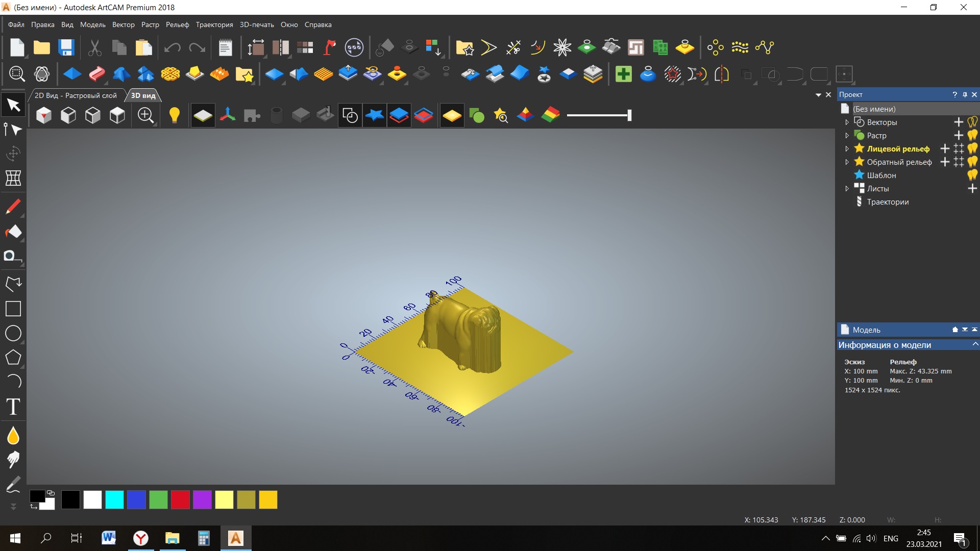Select the polygon drawing tool
This screenshot has height=551, width=980.
(13, 358)
